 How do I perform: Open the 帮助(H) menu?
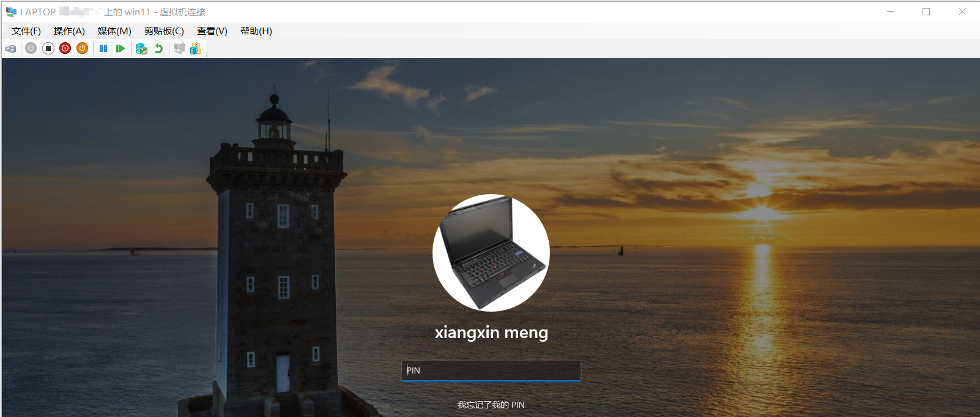click(256, 31)
